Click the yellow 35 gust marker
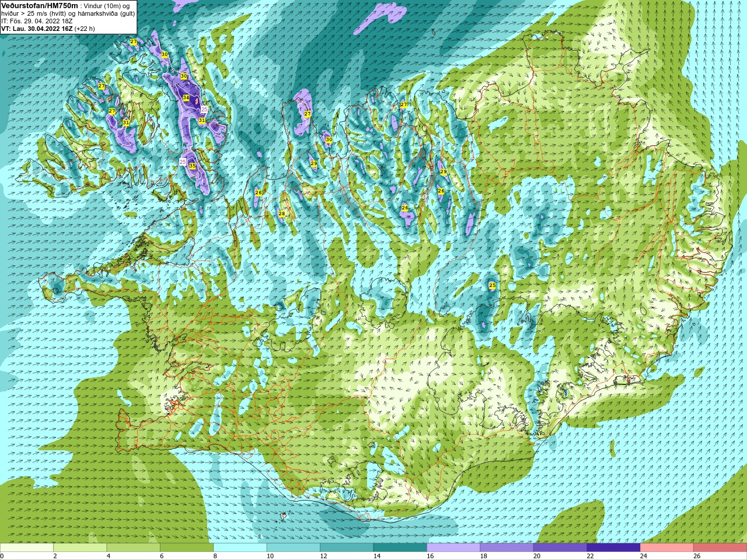747x560 pixels. pos(193,166)
